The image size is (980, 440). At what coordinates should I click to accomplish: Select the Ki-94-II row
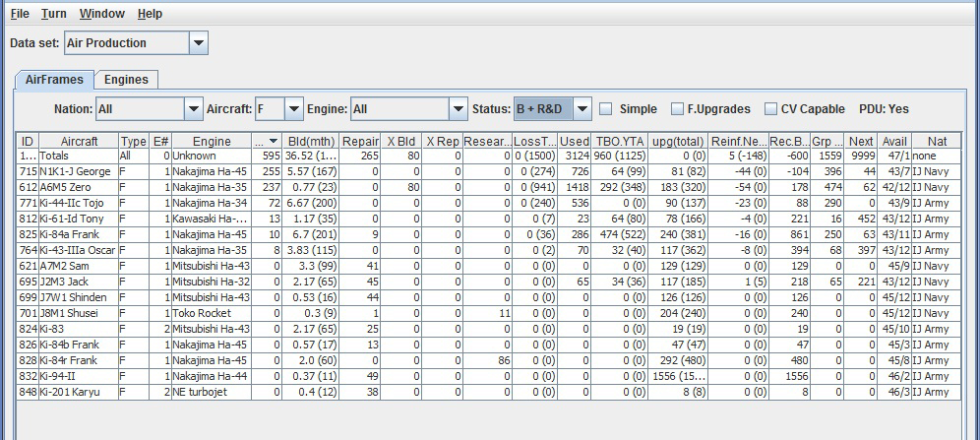tap(489, 376)
